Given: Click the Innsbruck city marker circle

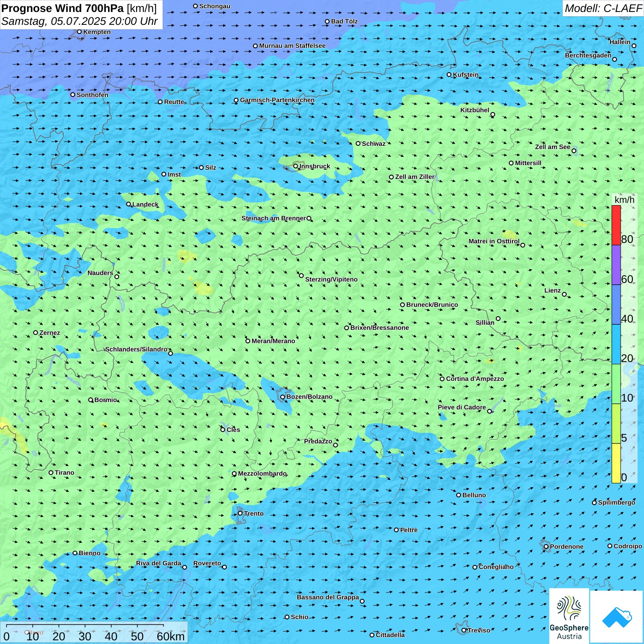Looking at the screenshot, I should [x=296, y=166].
